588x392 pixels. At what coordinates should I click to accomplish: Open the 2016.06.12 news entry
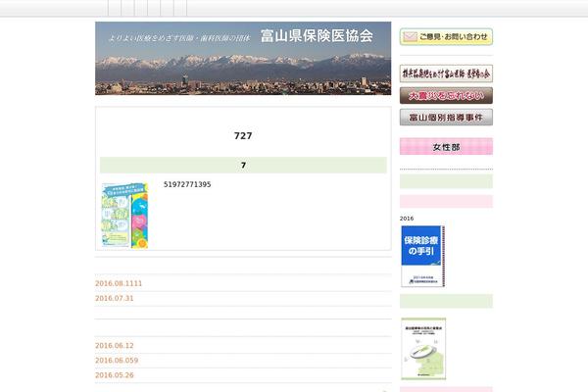click(x=115, y=346)
